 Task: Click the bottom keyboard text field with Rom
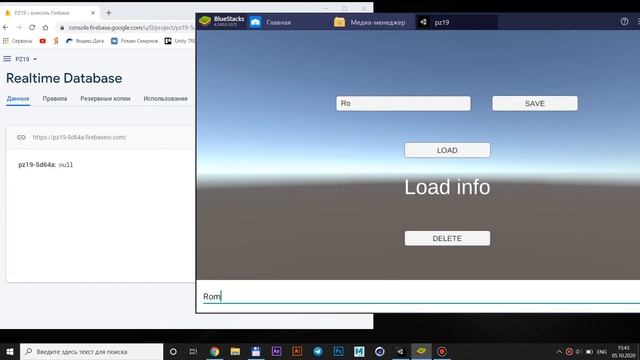pyautogui.click(x=421, y=296)
